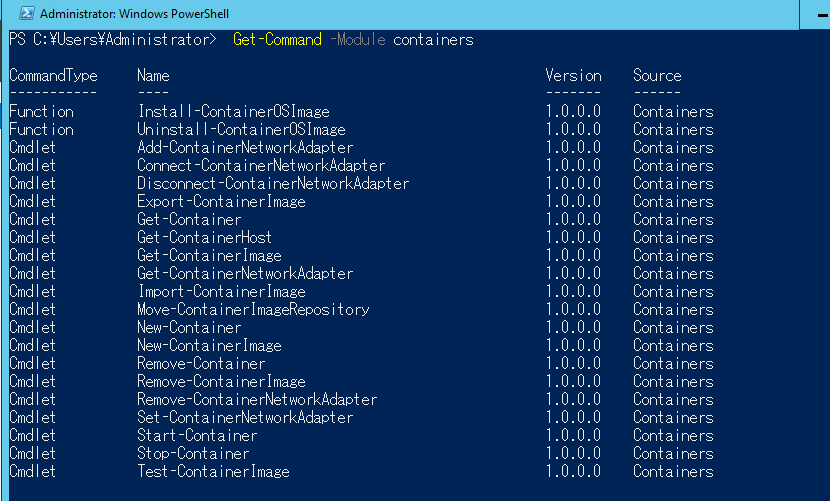Click 'Containers' source in Uninstall-ContainerOSImage row

[673, 130]
